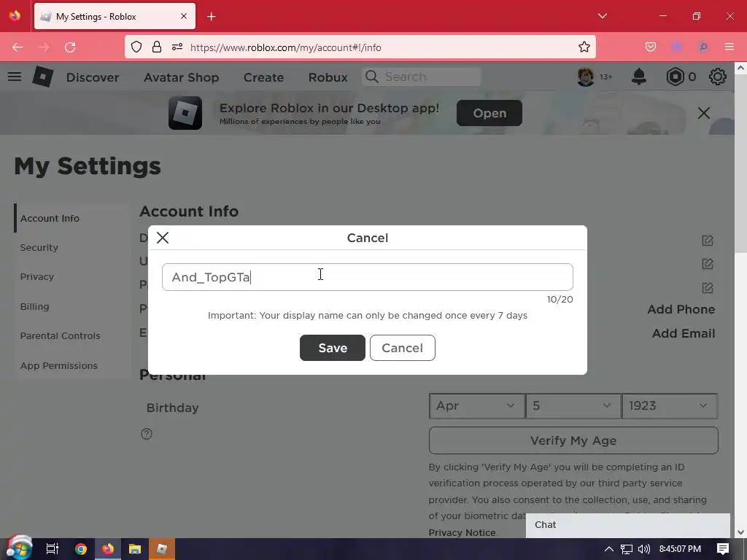Expand the Chat panel

pyautogui.click(x=628, y=525)
